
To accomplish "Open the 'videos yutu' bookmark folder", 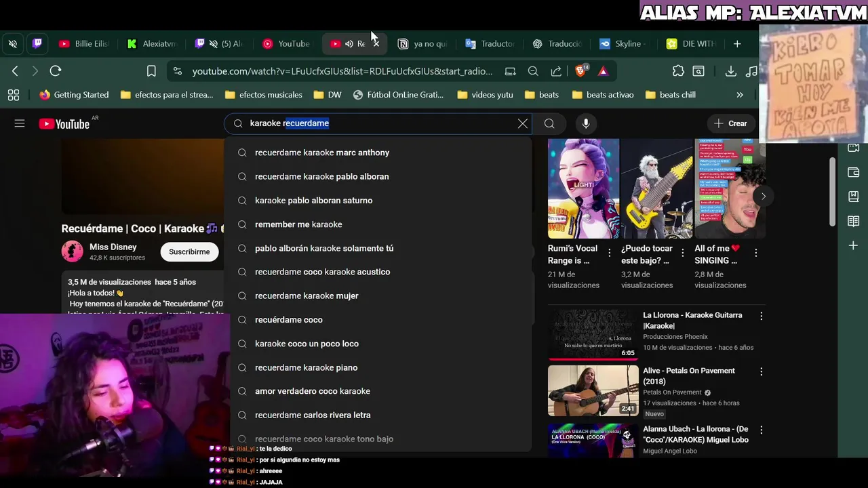I will point(484,95).
